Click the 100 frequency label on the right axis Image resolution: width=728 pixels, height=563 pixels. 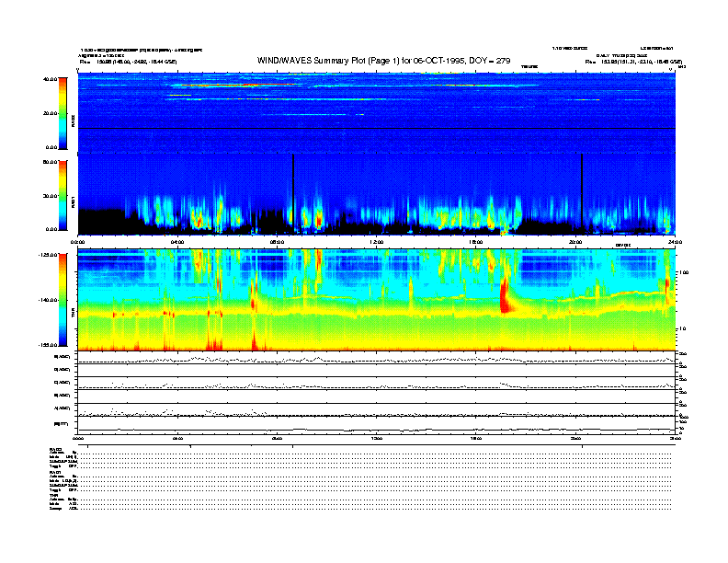click(683, 272)
